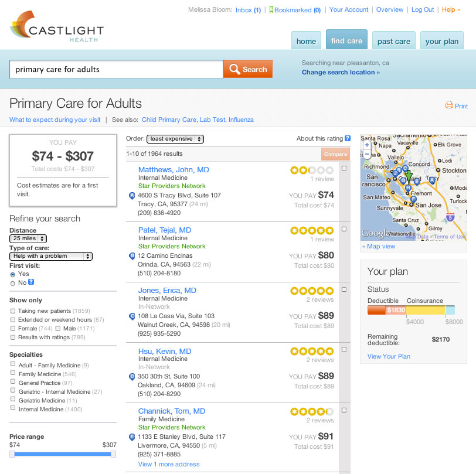
Task: Open the Order sort dropdown
Action: 175,139
